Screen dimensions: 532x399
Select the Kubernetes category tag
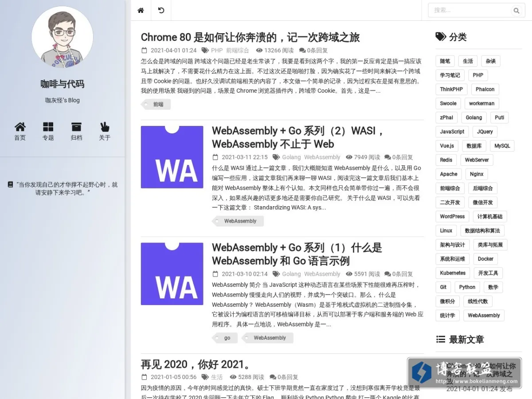pos(453,273)
